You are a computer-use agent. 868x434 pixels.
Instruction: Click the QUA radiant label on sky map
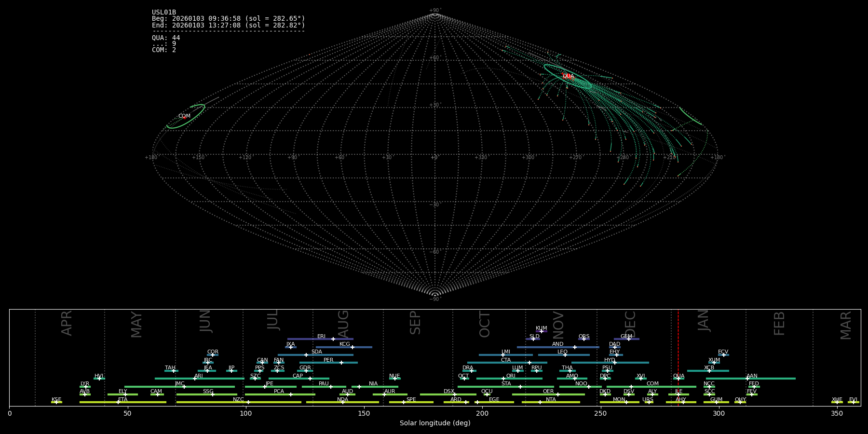pos(568,76)
